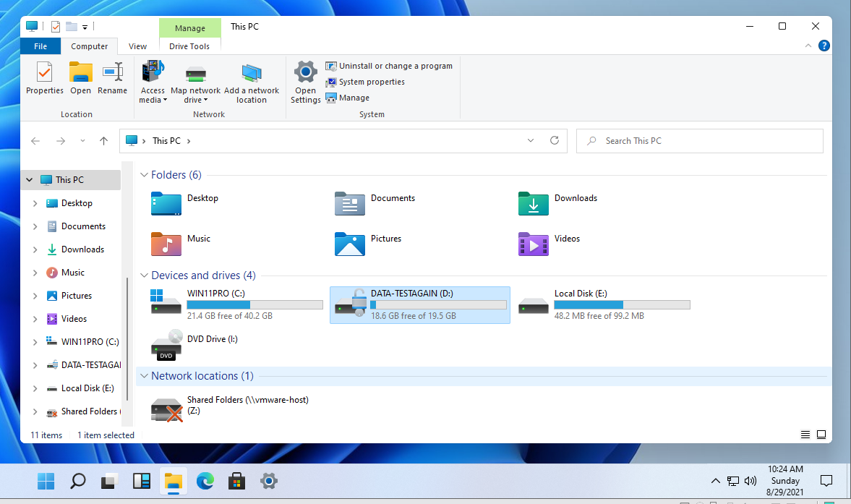Open the Customize Quick Access Toolbar dropdown

[x=85, y=27]
